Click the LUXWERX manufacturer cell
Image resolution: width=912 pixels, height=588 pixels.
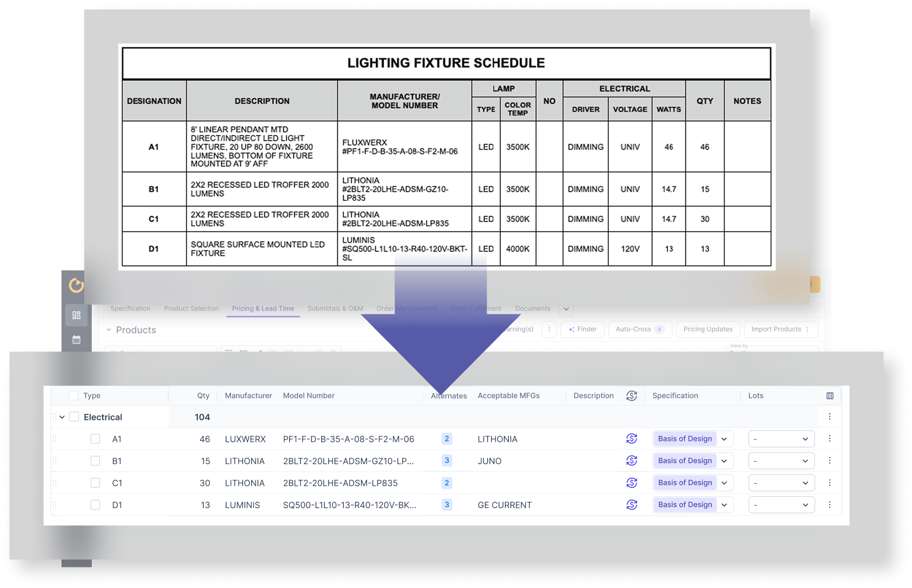coord(245,439)
